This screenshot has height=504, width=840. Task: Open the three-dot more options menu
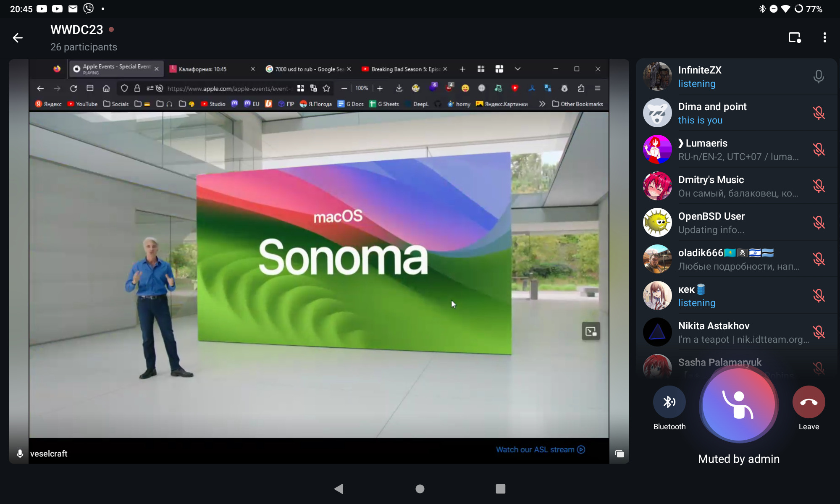click(824, 38)
